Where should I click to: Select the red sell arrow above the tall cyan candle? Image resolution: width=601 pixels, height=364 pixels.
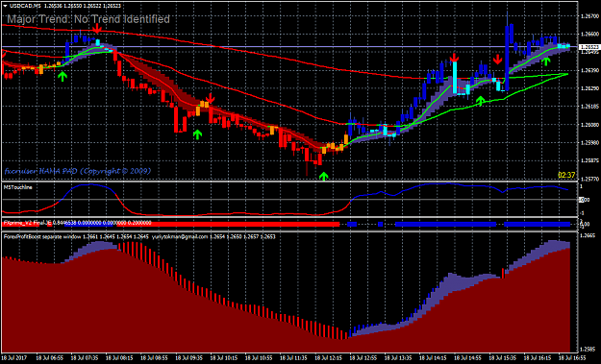coord(455,58)
